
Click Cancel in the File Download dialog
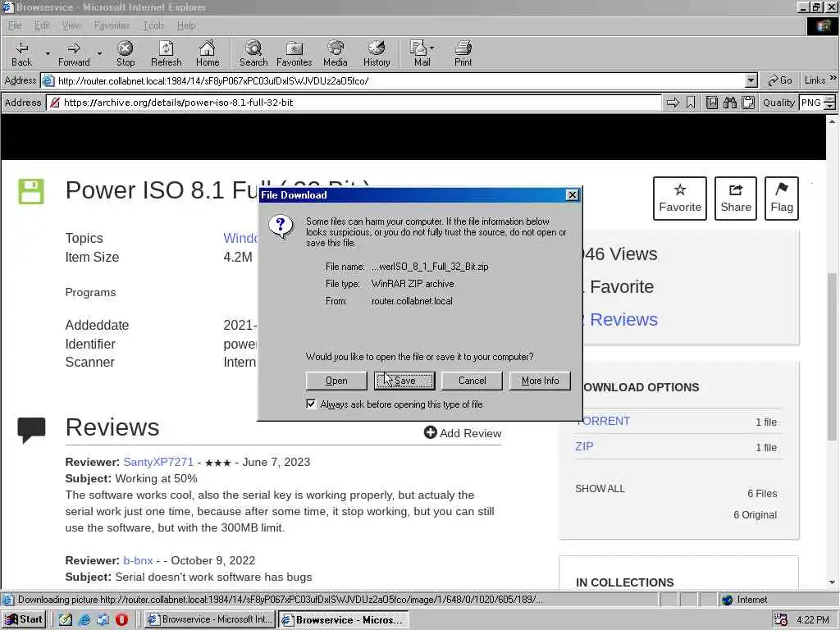(472, 381)
